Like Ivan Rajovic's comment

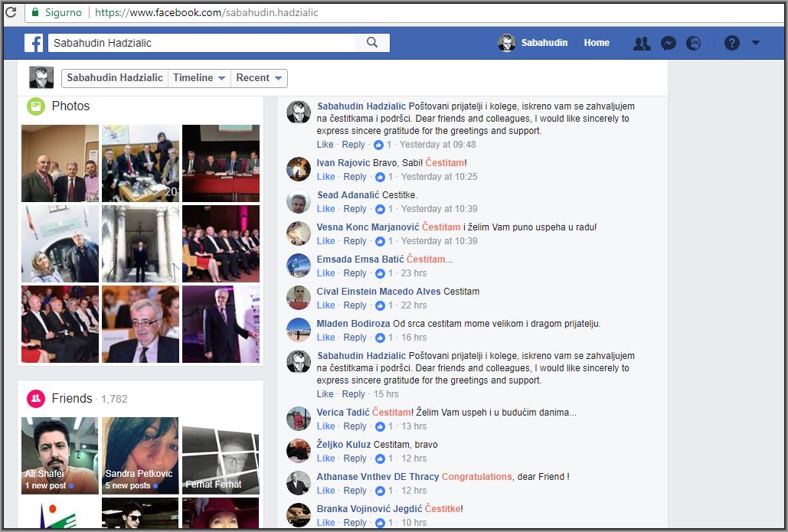pyautogui.click(x=325, y=177)
